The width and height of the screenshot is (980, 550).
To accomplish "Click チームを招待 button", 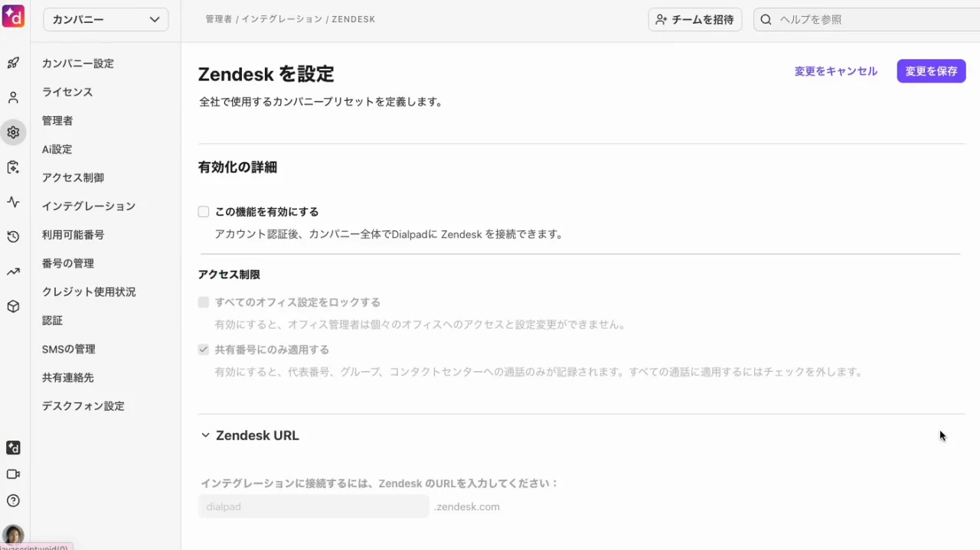I will pos(695,20).
